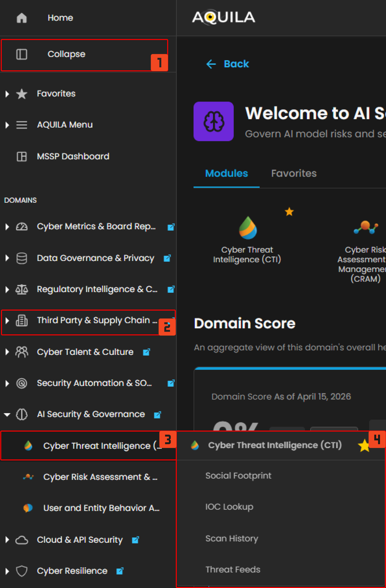Open Threat Feeds from CTI flyout

pos(233,570)
